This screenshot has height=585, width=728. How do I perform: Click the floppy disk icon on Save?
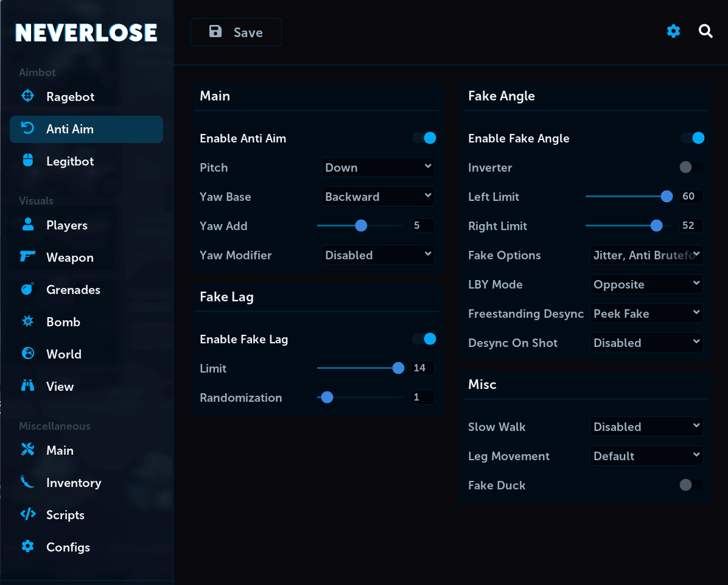215,32
